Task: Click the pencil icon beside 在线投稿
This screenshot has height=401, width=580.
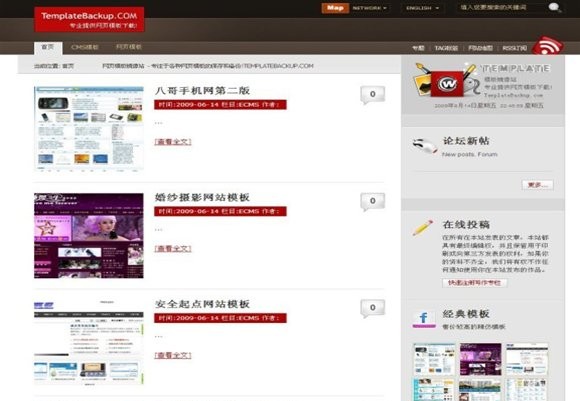Action: [422, 228]
